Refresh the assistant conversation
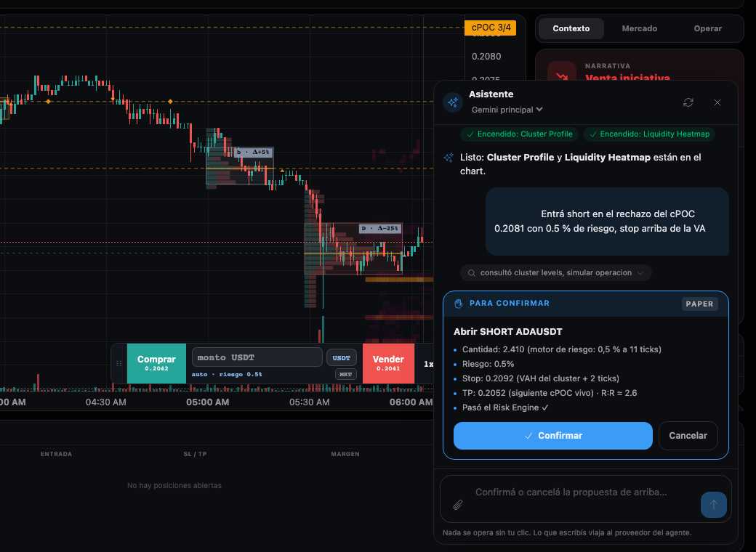This screenshot has width=756, height=552. (688, 102)
